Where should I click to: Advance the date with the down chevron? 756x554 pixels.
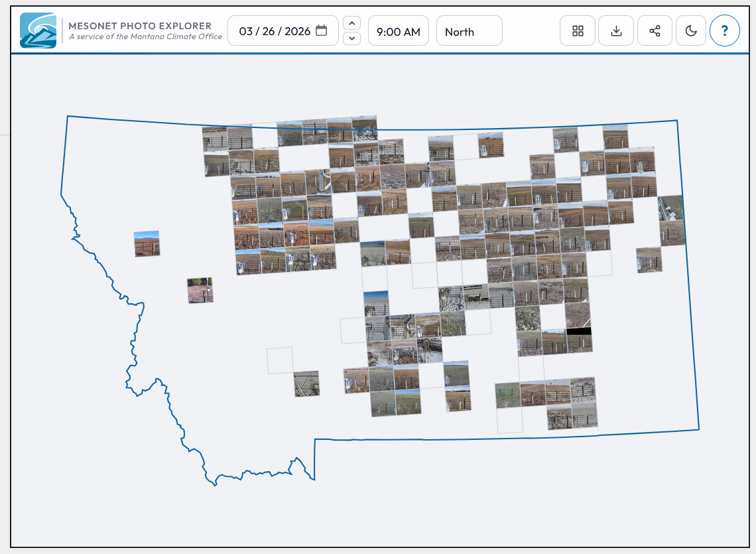pyautogui.click(x=351, y=38)
